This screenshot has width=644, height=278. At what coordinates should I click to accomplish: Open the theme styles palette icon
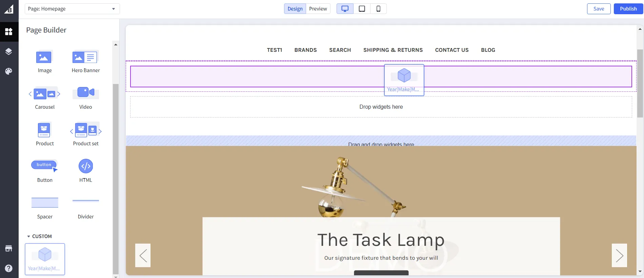tap(9, 71)
